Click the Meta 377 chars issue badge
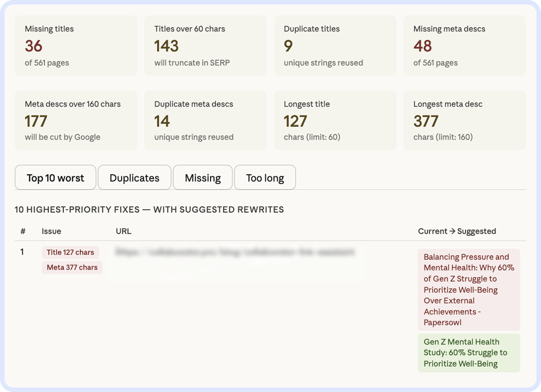The height and width of the screenshot is (392, 541). [x=72, y=267]
